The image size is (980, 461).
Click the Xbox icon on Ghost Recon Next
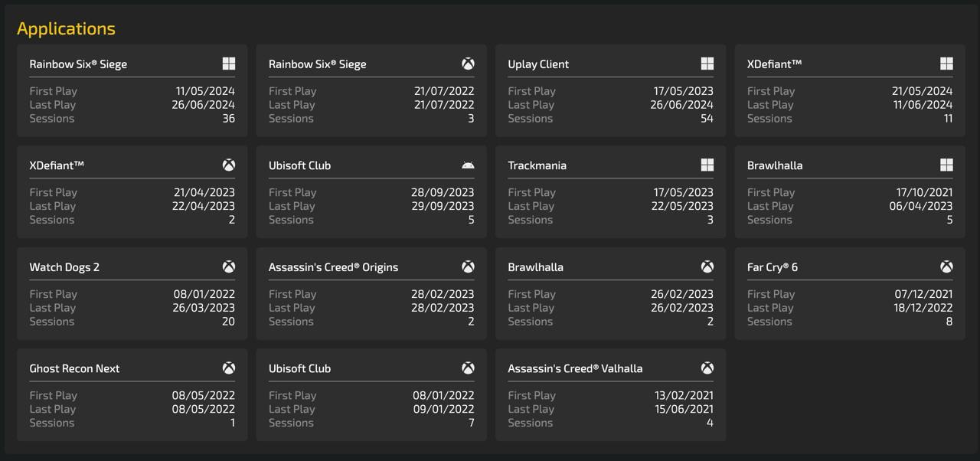tap(228, 368)
